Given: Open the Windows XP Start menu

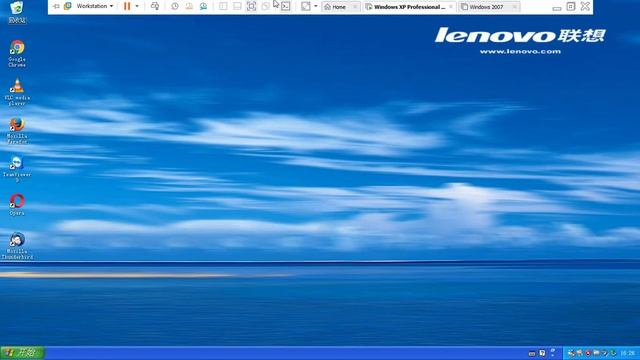Looking at the screenshot, I should pos(22,353).
